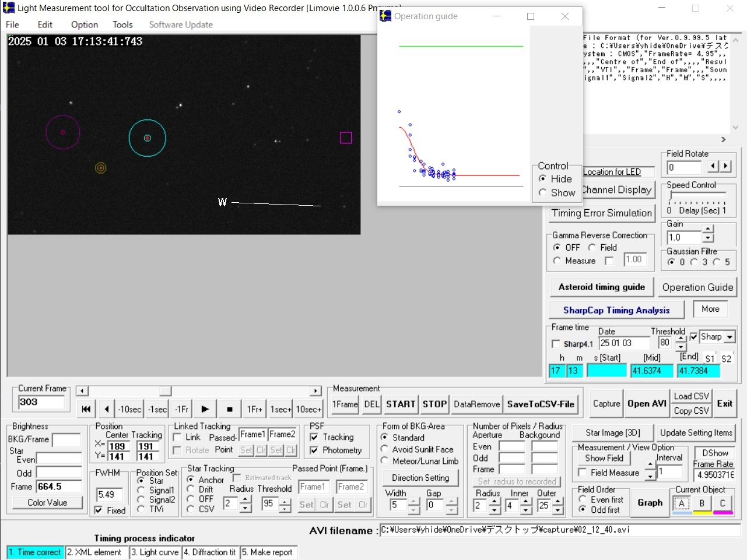Increase the Gain value with up arrow
The image size is (747, 560).
[x=708, y=229]
